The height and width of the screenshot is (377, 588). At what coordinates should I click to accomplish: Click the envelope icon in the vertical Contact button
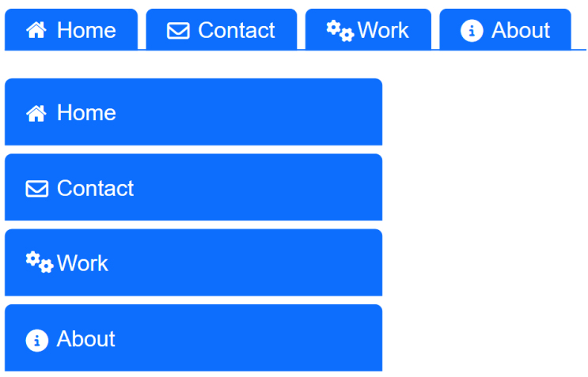tap(36, 189)
